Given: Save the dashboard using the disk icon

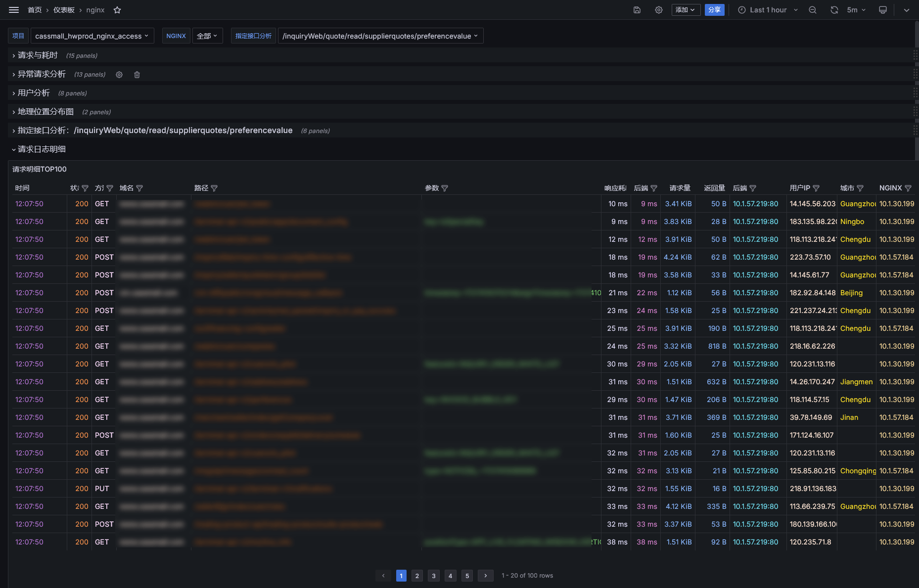Looking at the screenshot, I should click(x=637, y=10).
